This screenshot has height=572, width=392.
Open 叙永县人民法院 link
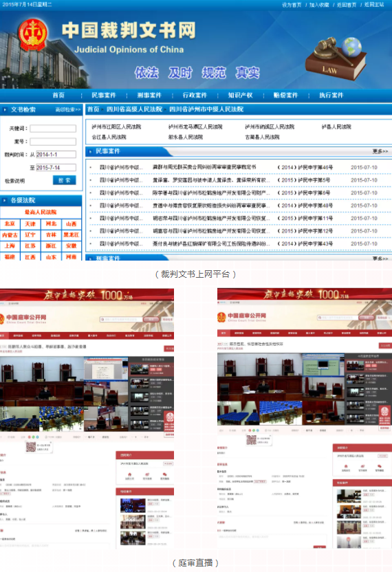tap(186, 137)
